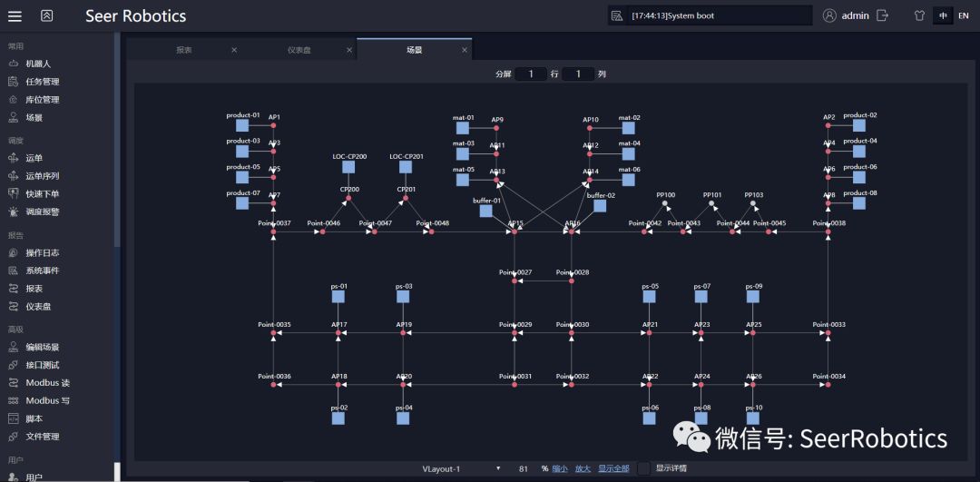Switch language to 中
Viewport: 980px width, 482px height.
[x=943, y=15]
